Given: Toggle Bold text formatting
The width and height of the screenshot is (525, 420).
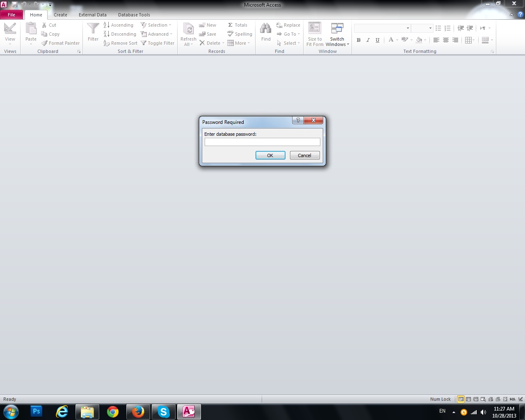Looking at the screenshot, I should (358, 40).
